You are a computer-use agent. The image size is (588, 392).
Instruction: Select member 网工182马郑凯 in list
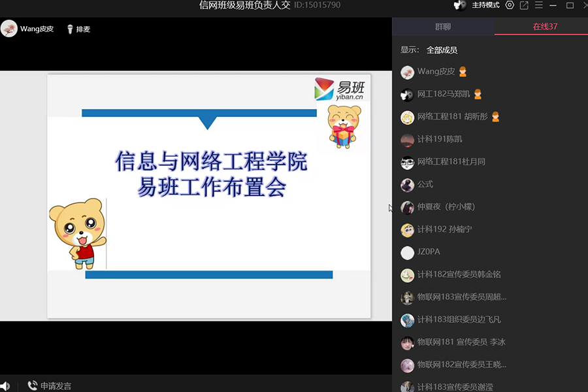(443, 94)
